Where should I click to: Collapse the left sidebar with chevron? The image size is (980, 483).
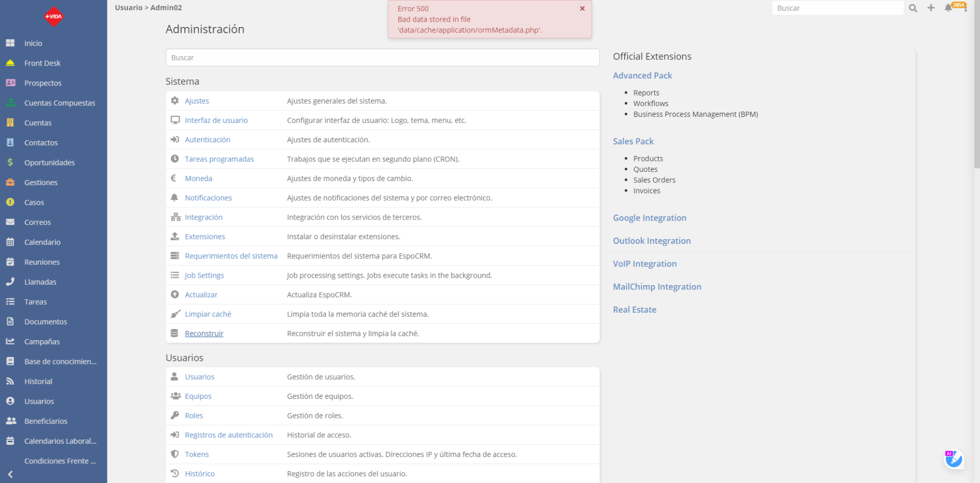[x=10, y=475]
